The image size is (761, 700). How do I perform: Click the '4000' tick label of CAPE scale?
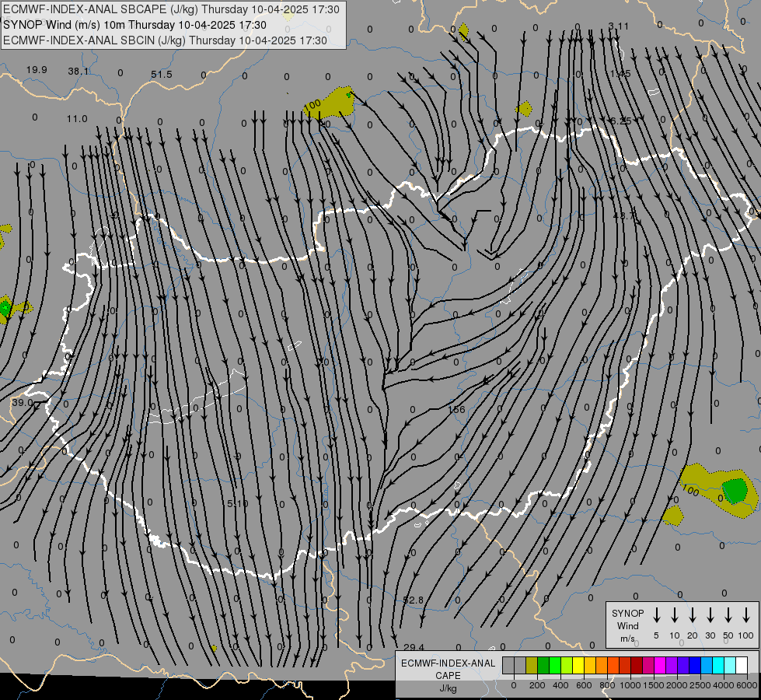(724, 685)
